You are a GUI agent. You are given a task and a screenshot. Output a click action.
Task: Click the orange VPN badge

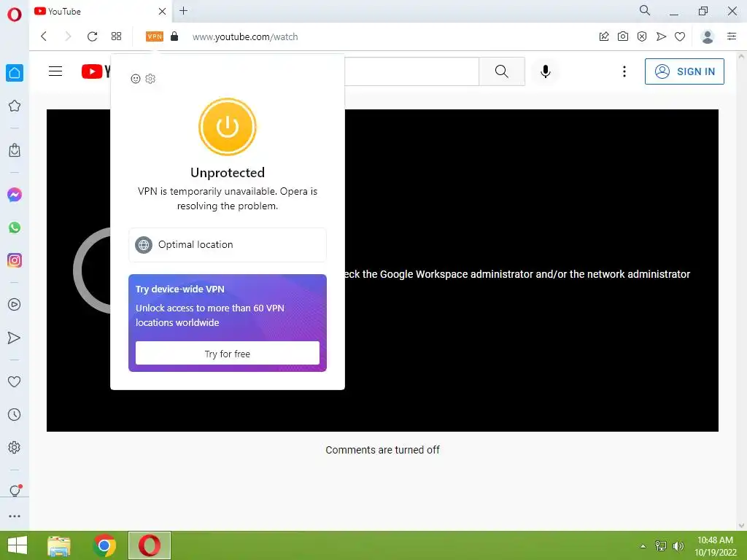tap(155, 36)
